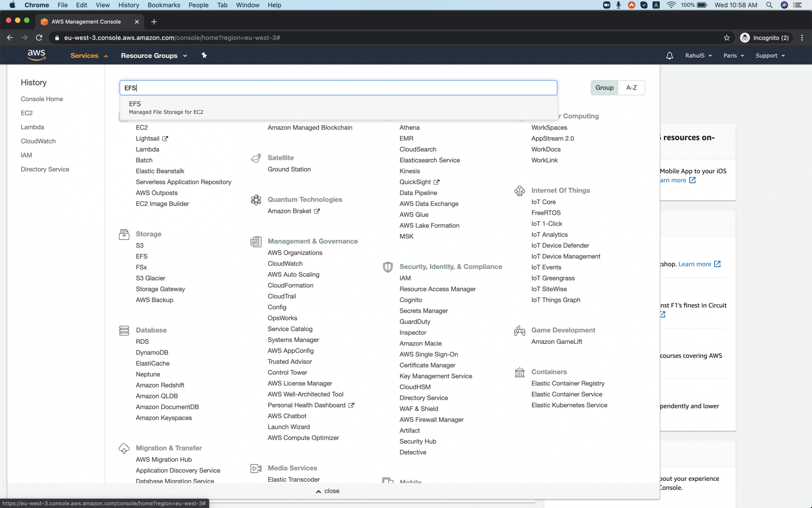Image resolution: width=812 pixels, height=508 pixels.
Task: Click the AWS home logo
Action: [x=37, y=55]
